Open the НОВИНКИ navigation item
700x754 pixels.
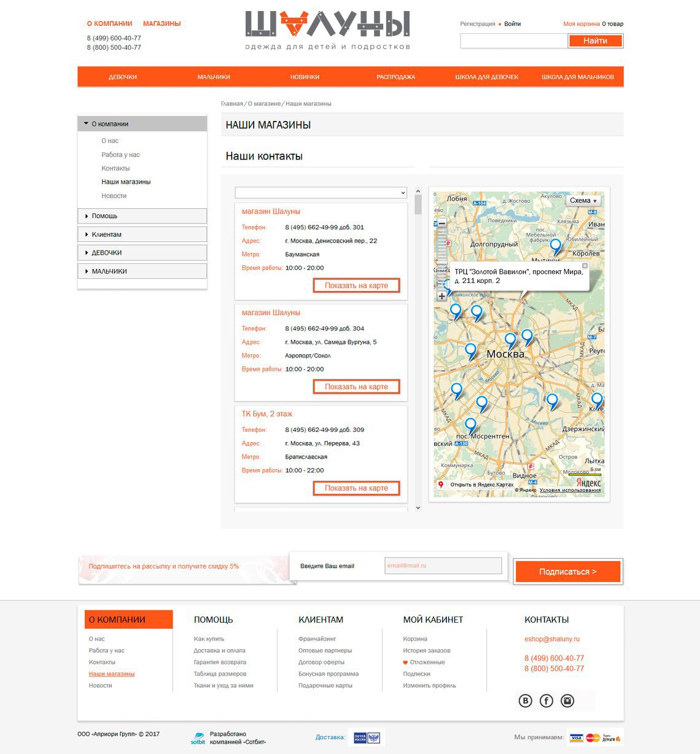(305, 77)
